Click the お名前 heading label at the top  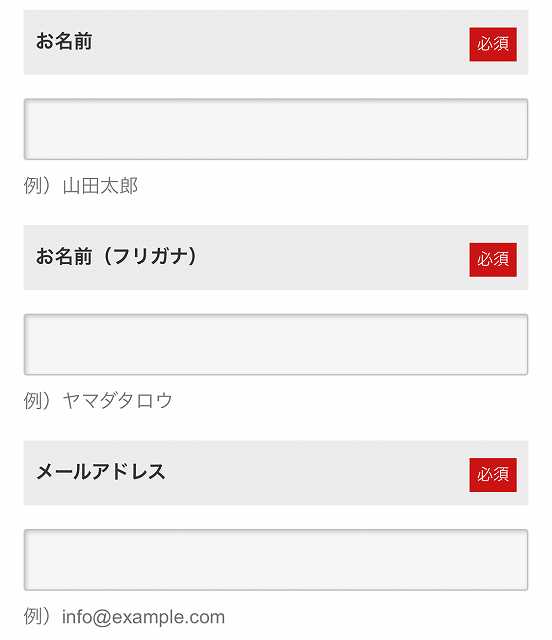click(64, 41)
